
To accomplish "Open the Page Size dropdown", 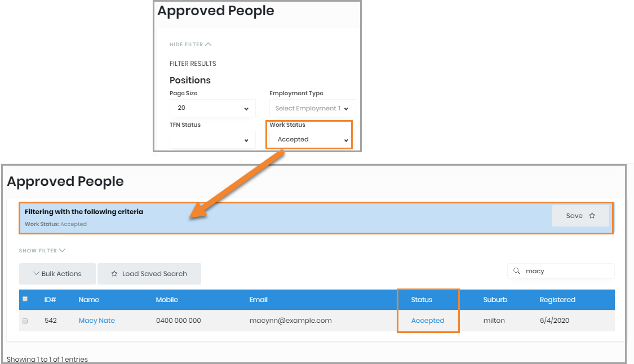I will [212, 108].
